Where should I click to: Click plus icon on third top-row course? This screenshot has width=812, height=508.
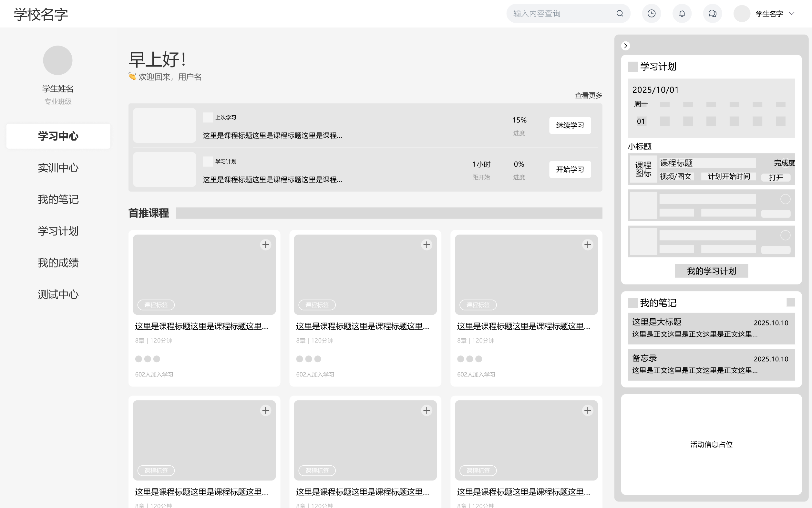point(587,245)
